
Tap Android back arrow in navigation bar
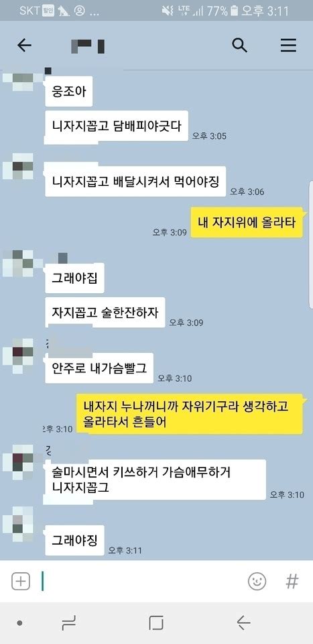click(244, 623)
